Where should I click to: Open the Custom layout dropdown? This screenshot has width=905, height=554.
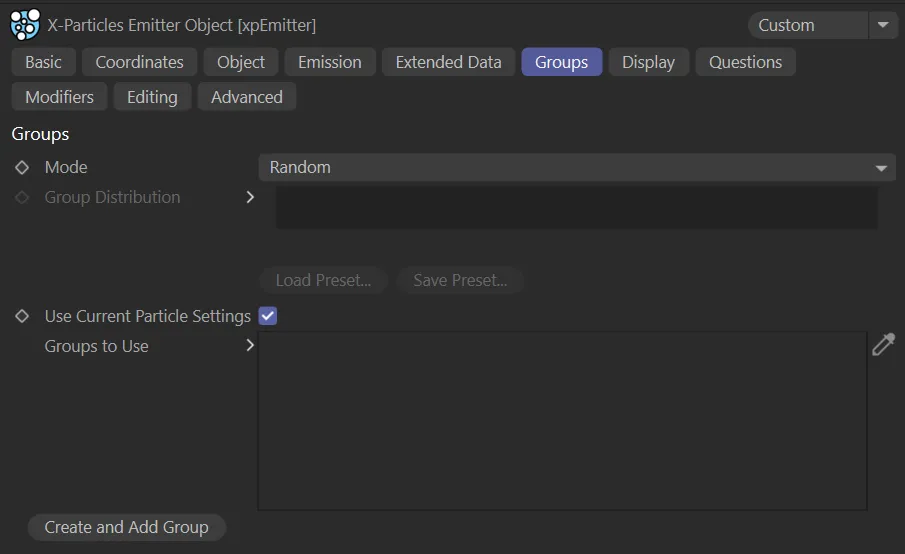pos(806,25)
